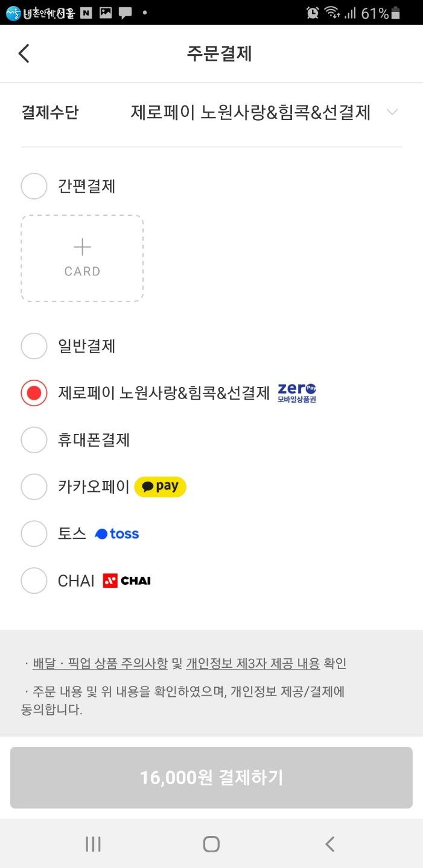
Task: Open 배달·픽업 상품 주의사항 link
Action: point(101,664)
